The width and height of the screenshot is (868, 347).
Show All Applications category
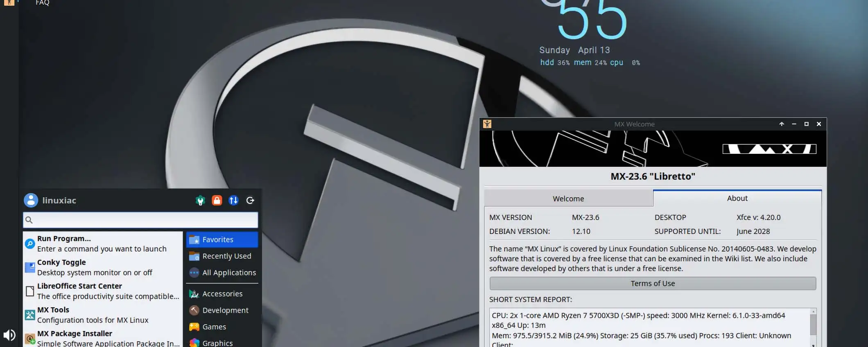coord(222,273)
